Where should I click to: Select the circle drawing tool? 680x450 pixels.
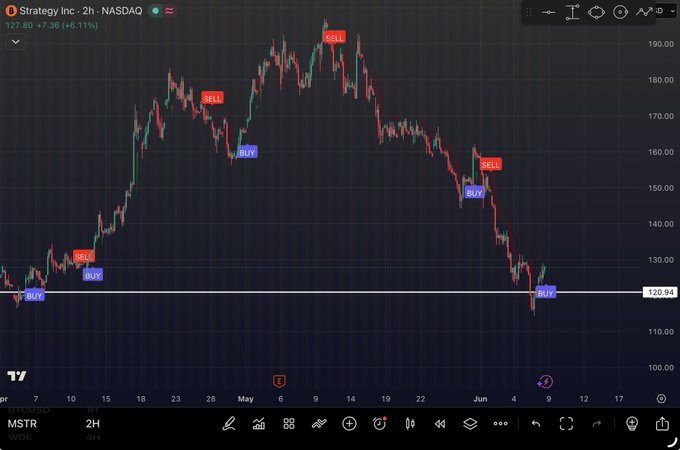click(621, 12)
